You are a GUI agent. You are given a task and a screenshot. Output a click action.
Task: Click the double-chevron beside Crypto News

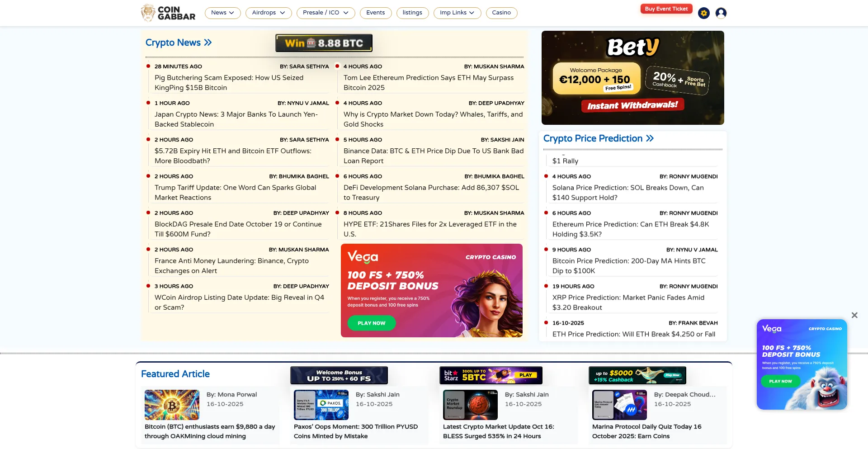[208, 43]
